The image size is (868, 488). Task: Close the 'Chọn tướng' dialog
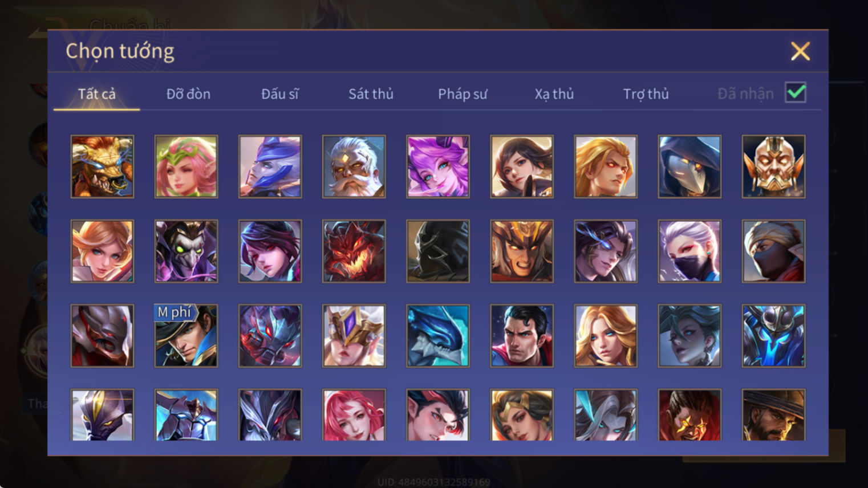pos(800,51)
